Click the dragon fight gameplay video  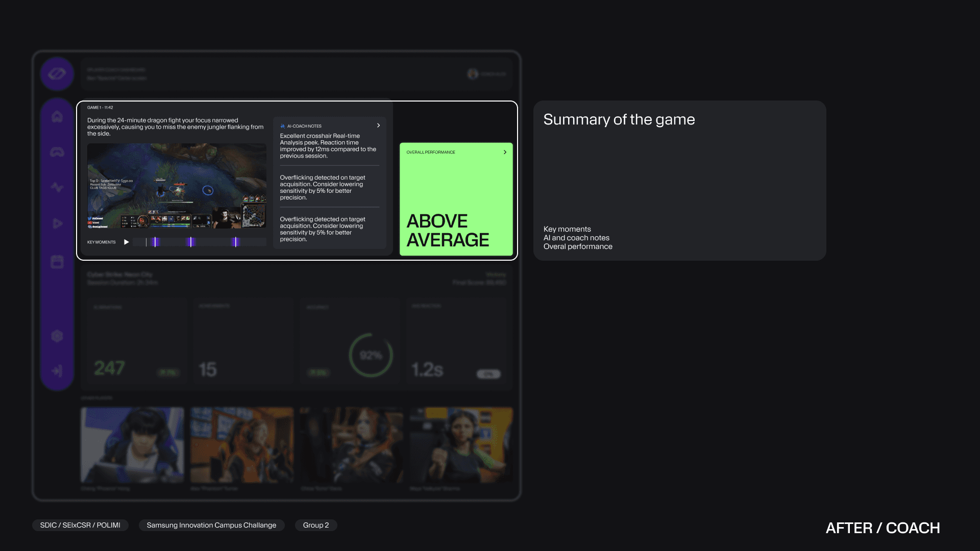(177, 186)
